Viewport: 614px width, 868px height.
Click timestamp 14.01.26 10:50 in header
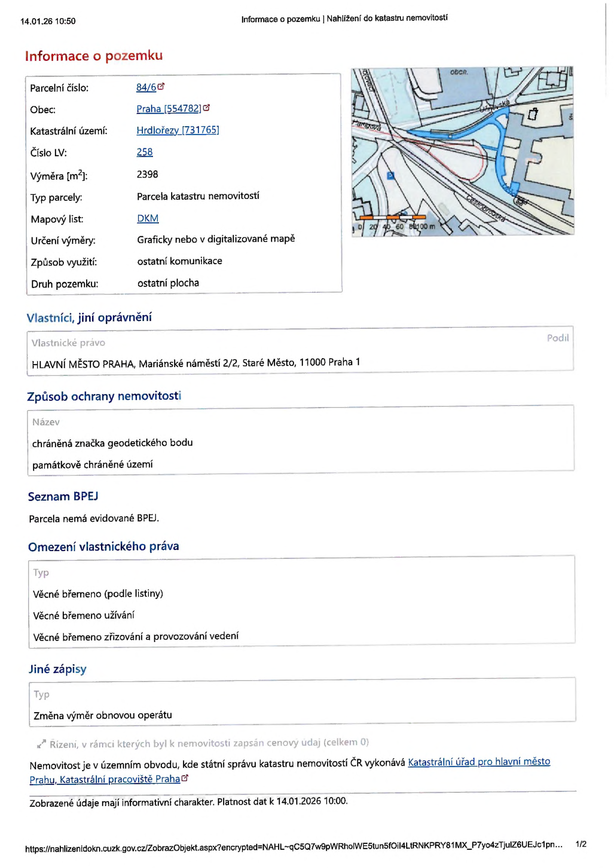[48, 21]
